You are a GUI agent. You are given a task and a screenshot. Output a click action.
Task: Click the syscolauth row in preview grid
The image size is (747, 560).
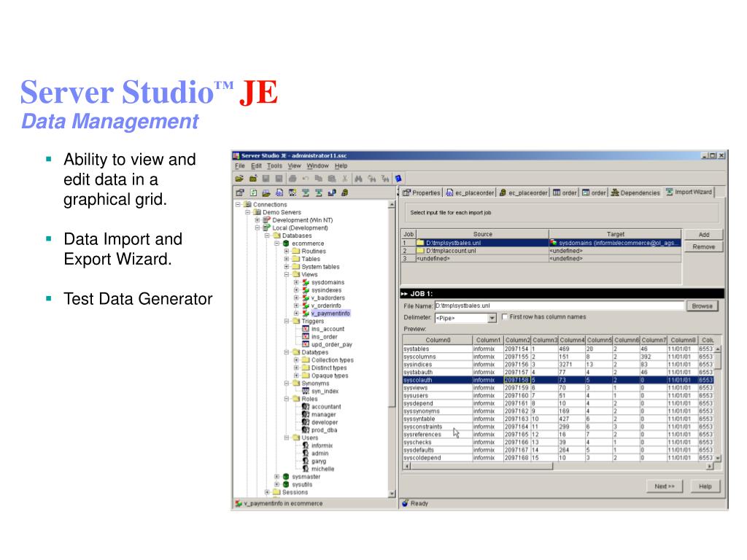tap(558, 380)
